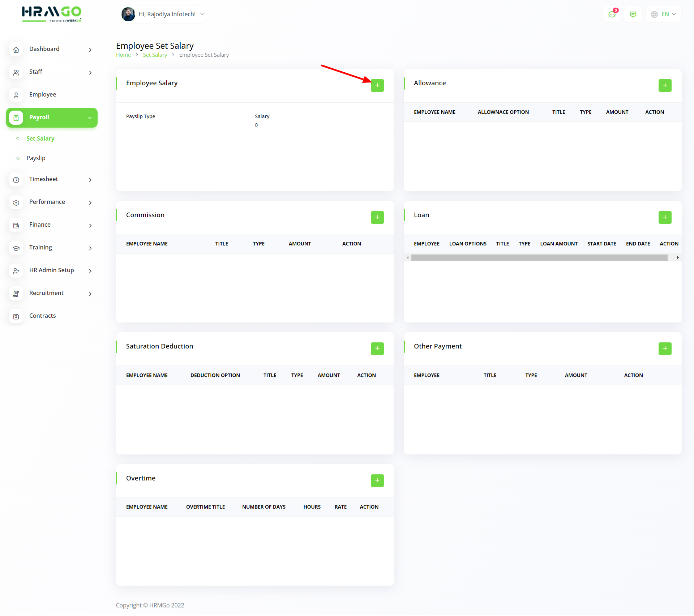
Task: Click the Payslip Type label
Action: click(x=141, y=116)
